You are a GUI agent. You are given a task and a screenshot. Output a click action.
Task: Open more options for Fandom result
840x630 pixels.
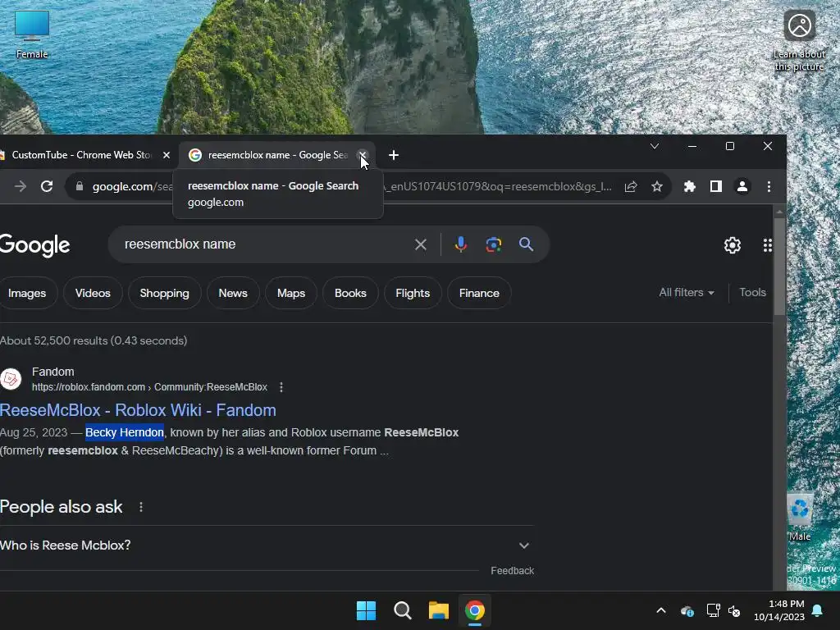[x=281, y=387]
